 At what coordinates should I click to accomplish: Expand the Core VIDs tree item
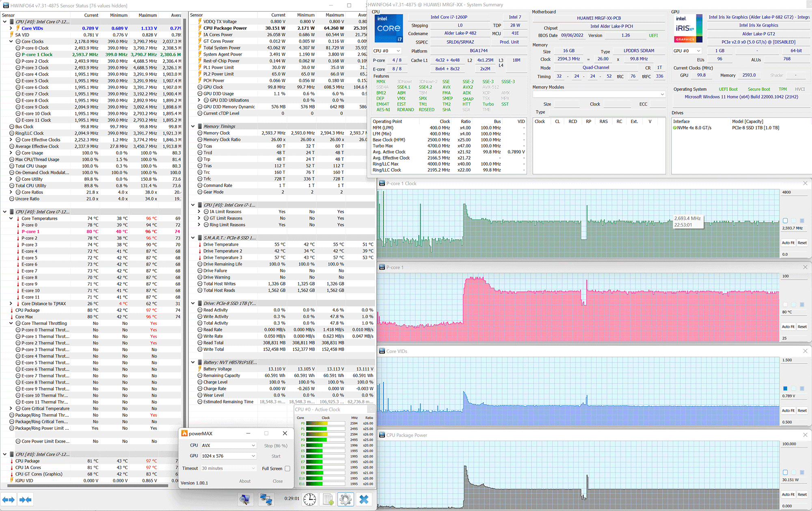[x=11, y=28]
